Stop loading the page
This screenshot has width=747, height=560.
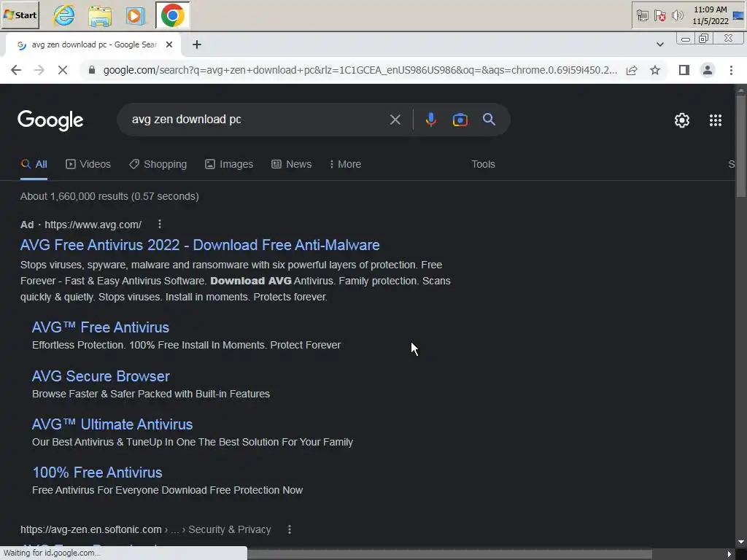63,70
